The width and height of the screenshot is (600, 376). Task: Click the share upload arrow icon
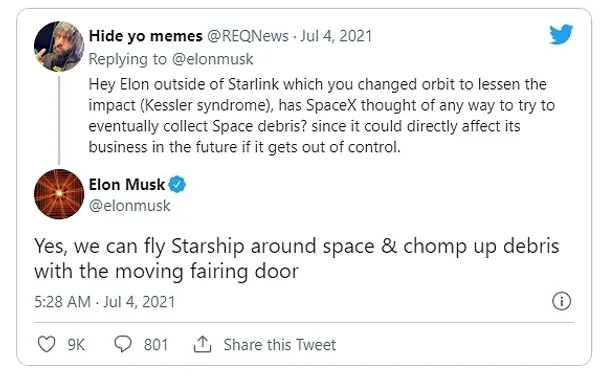(202, 344)
